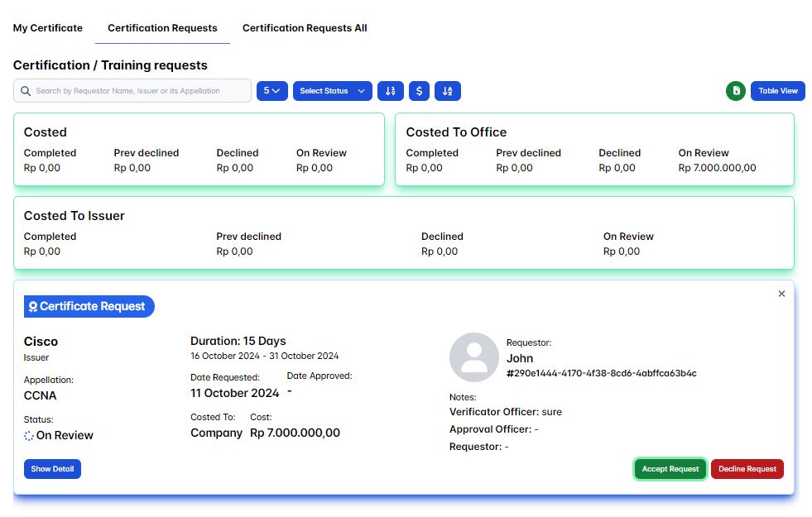
Task: Open the page size dropdown showing 5
Action: [271, 91]
